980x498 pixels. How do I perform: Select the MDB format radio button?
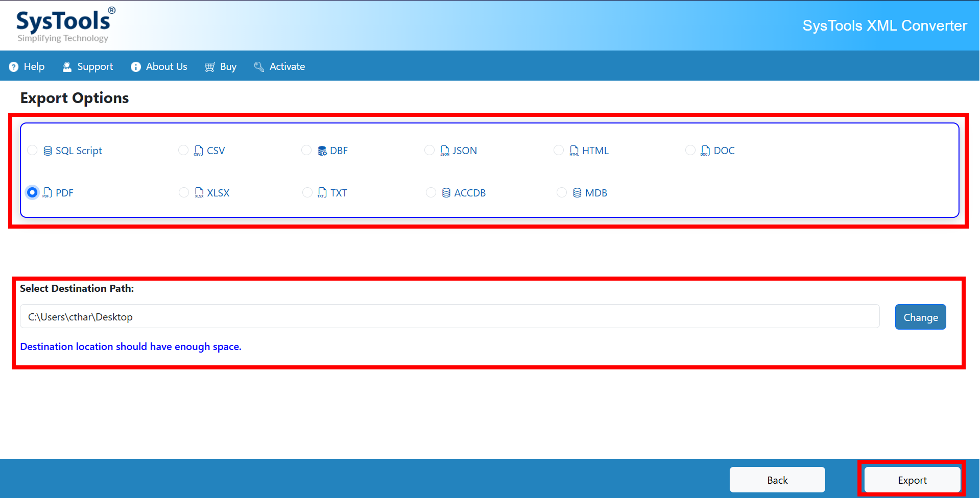[x=562, y=192]
